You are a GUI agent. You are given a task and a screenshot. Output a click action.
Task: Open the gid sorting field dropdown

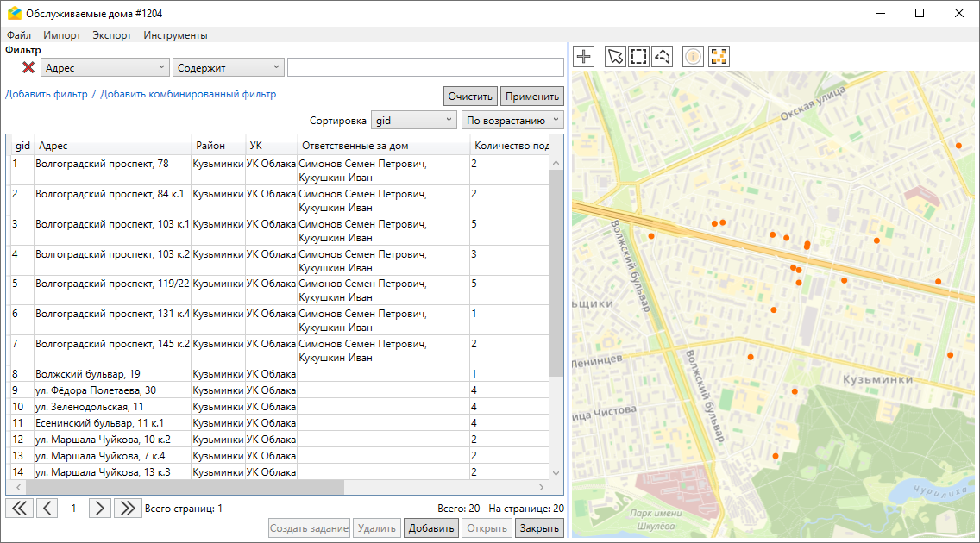tap(413, 121)
